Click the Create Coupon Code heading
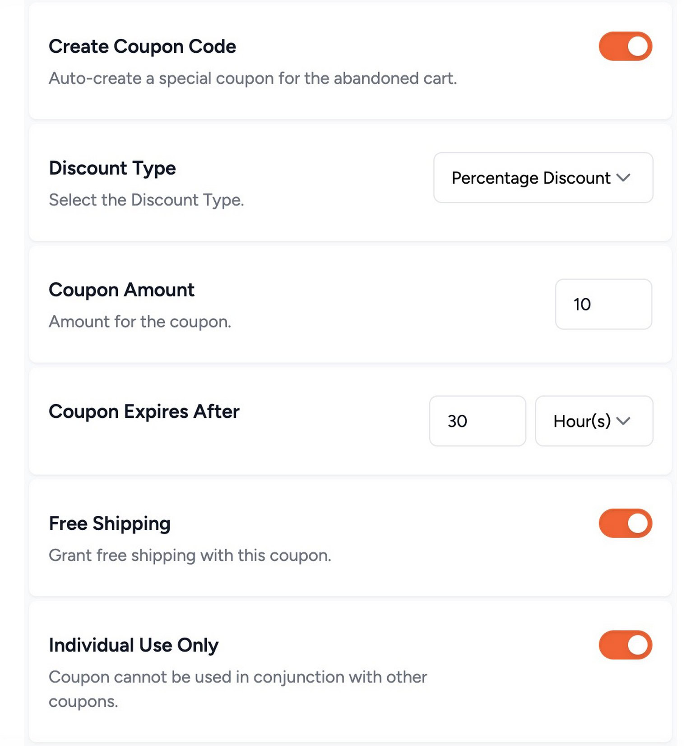 click(x=142, y=46)
